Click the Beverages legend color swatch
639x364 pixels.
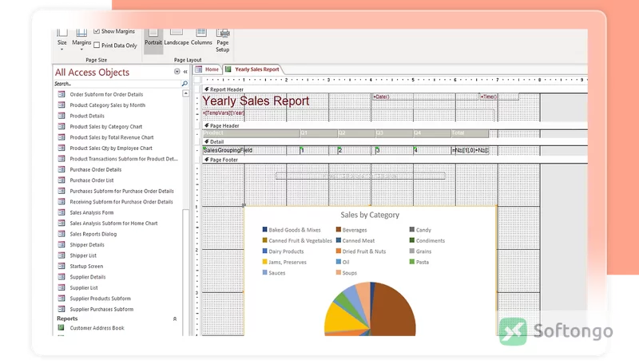[x=338, y=230]
